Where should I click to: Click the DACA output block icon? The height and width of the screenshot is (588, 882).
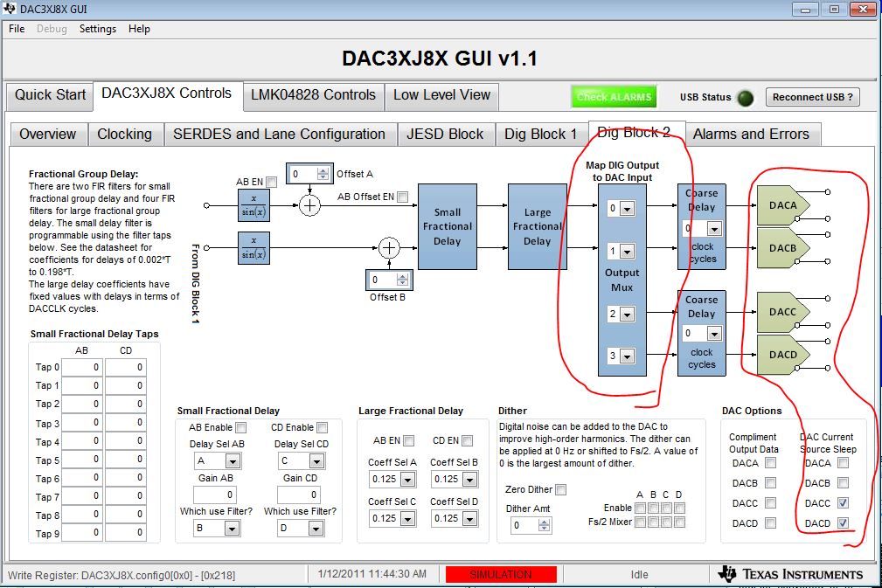[783, 205]
